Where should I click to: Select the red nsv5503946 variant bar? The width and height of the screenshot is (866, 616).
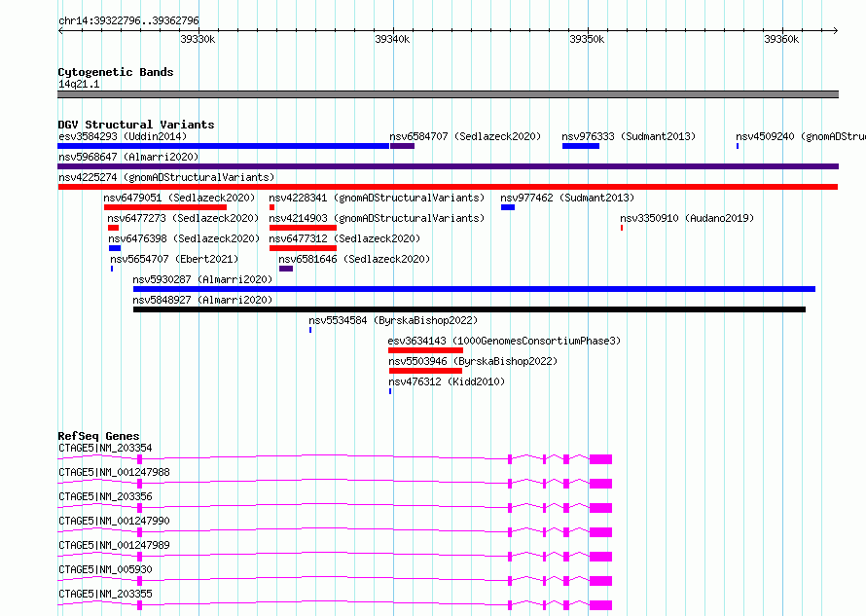425,372
